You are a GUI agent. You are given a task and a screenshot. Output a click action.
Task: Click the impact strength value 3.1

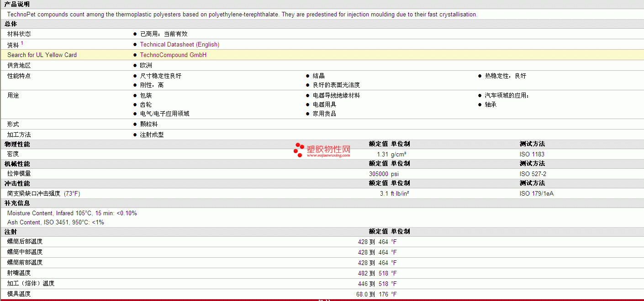tap(384, 194)
